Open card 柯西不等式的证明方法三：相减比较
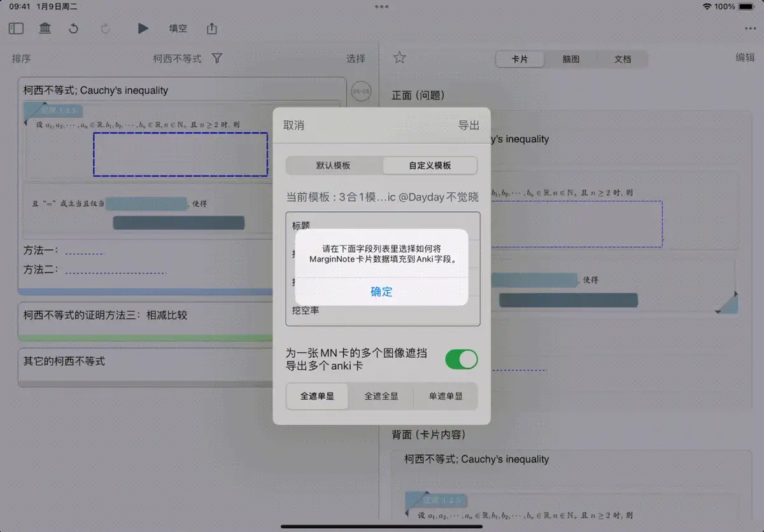Viewport: 764px width, 532px height. [x=146, y=321]
